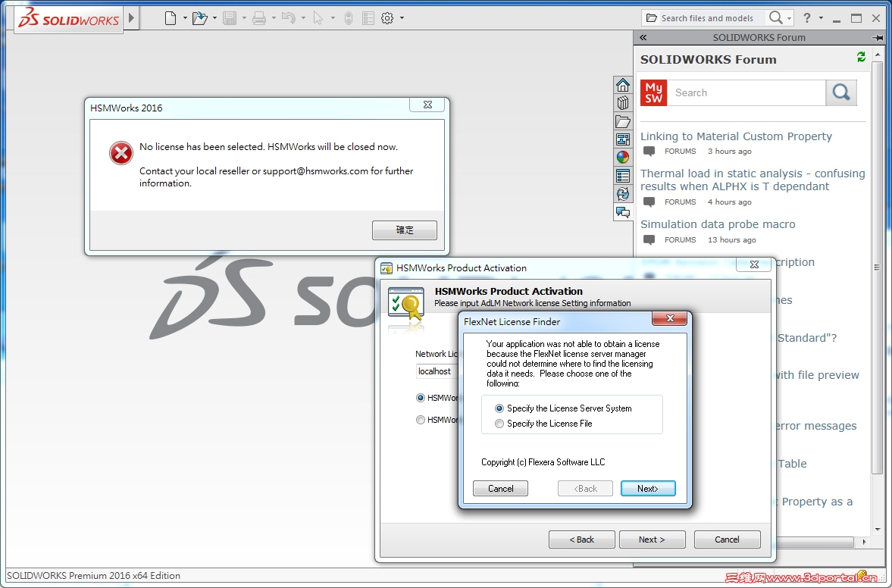892x588 pixels.
Task: Click the Print icon
Action: (x=259, y=18)
